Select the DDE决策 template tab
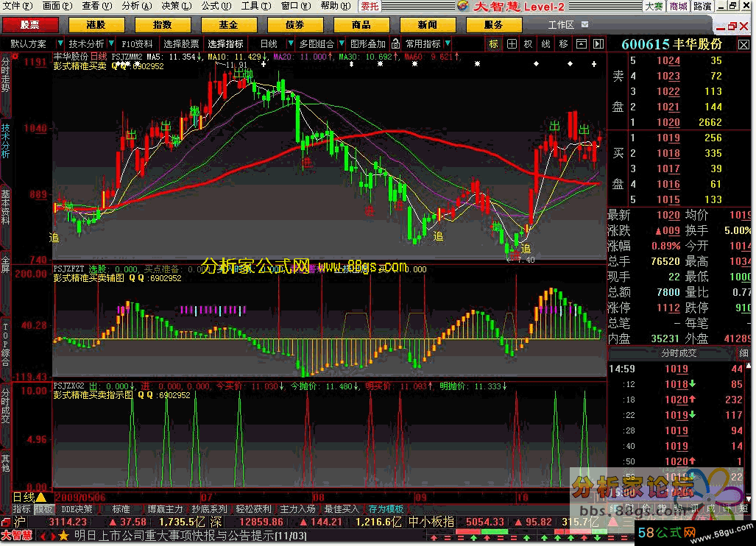756x546 pixels. [77, 509]
